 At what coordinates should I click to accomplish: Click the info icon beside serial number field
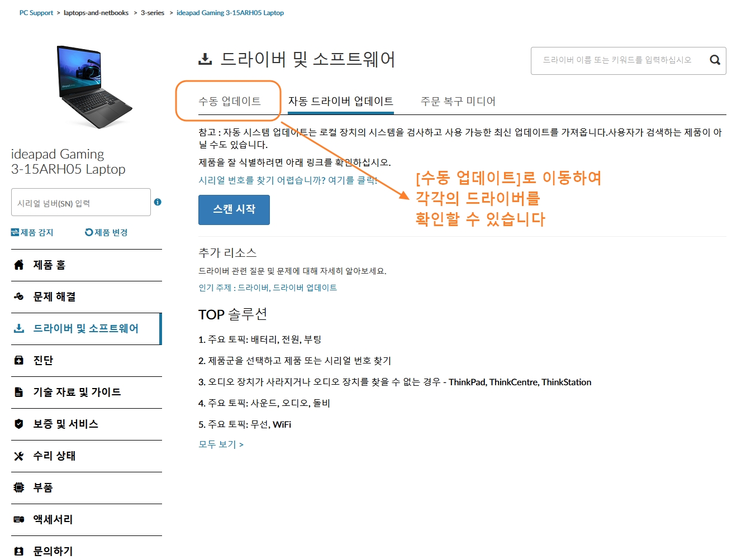[157, 202]
